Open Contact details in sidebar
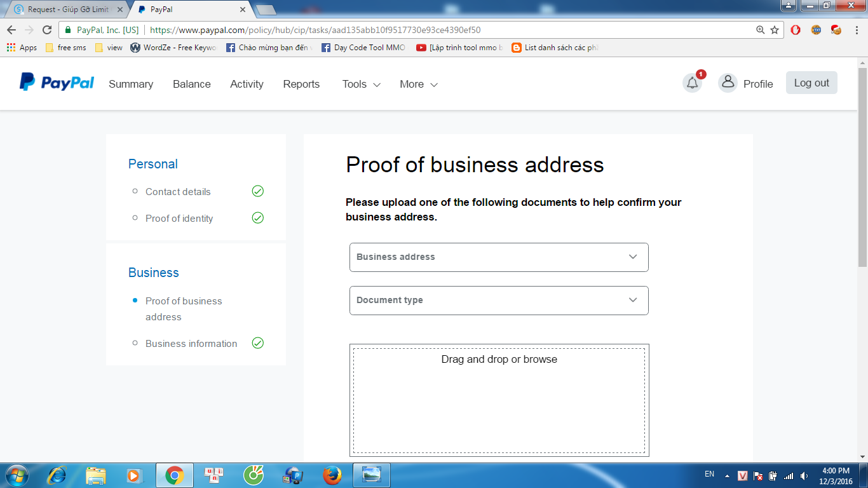Image resolution: width=868 pixels, height=488 pixels. 178,191
